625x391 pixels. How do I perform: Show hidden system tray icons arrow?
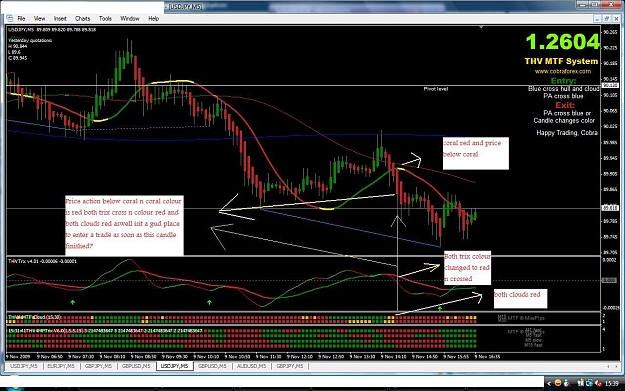(549, 383)
